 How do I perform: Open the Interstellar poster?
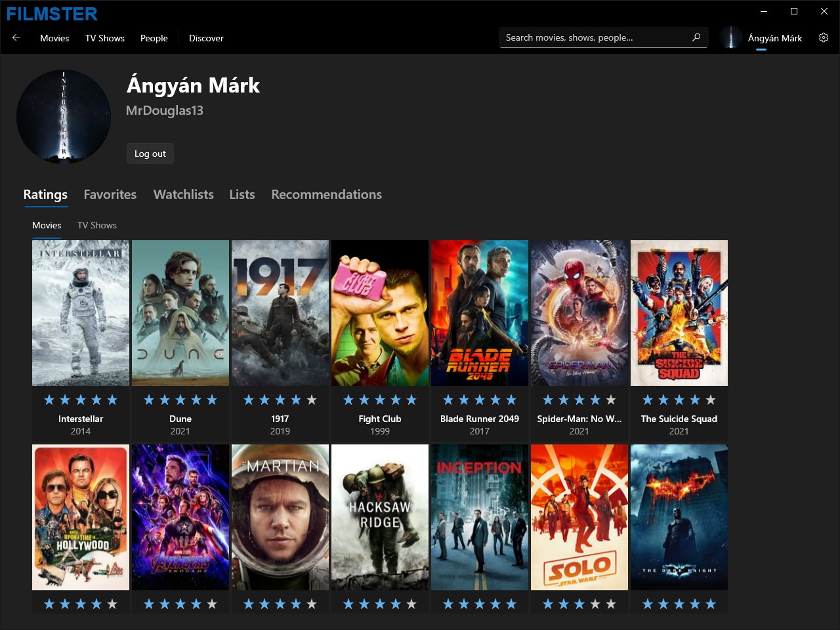click(x=81, y=313)
